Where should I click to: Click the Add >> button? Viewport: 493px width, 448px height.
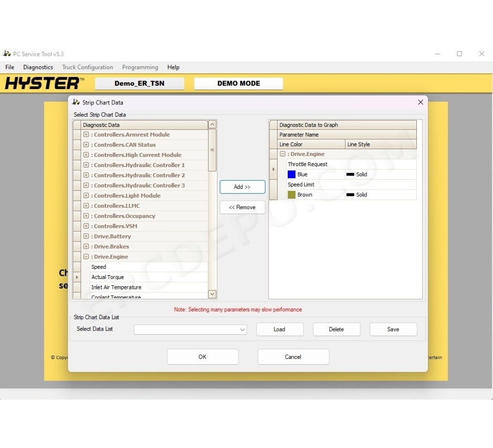click(242, 187)
